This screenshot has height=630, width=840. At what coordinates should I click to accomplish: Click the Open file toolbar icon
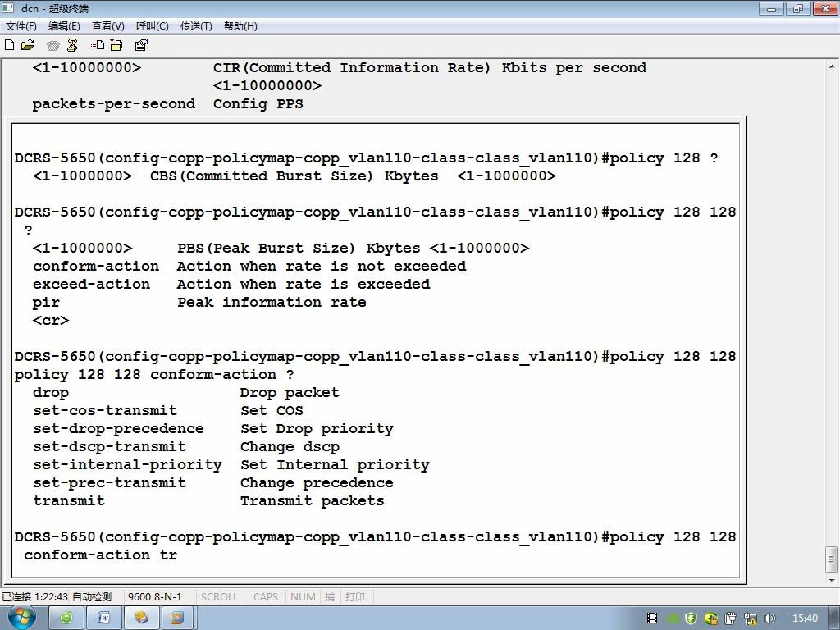point(27,45)
